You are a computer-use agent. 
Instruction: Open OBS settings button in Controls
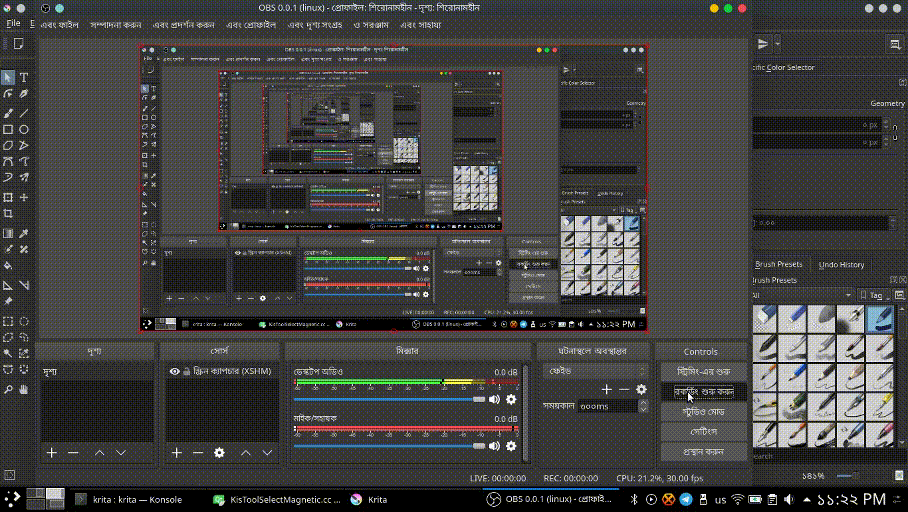704,432
